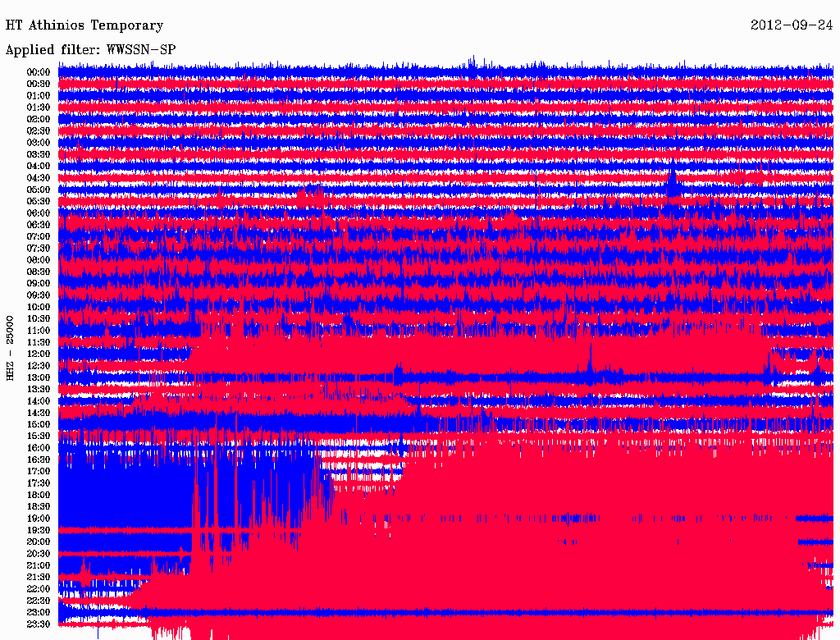Viewport: 840px width, 640px height.
Task: Click the 23:00 time label
Action: (x=39, y=612)
